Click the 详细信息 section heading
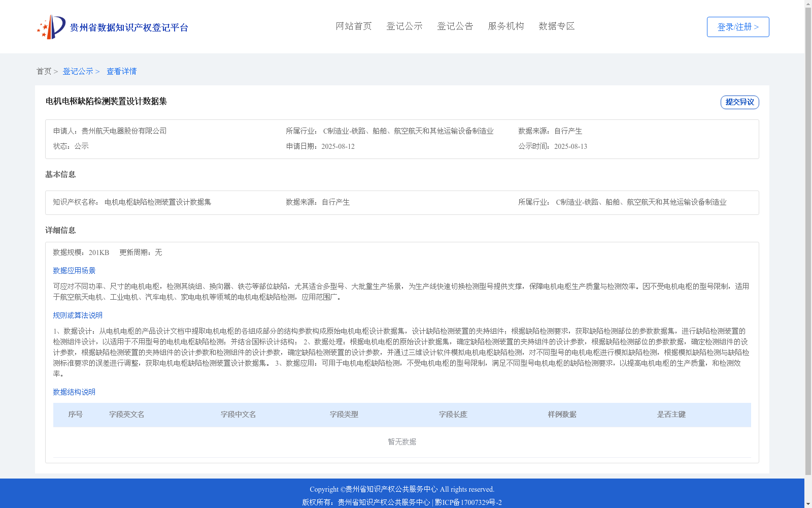 point(60,231)
